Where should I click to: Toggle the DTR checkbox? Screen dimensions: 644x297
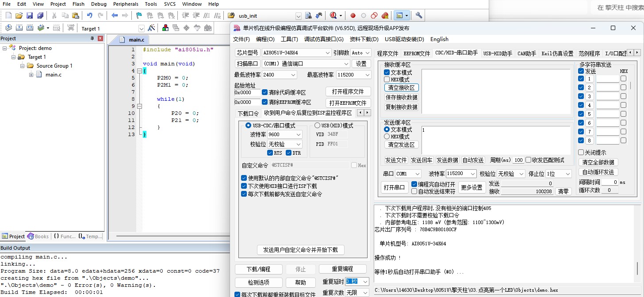coord(289,153)
